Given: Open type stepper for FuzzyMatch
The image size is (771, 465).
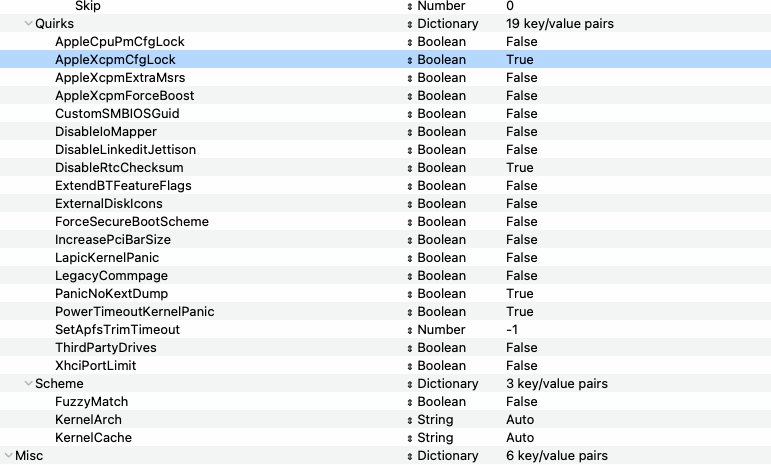Looking at the screenshot, I should point(410,402).
